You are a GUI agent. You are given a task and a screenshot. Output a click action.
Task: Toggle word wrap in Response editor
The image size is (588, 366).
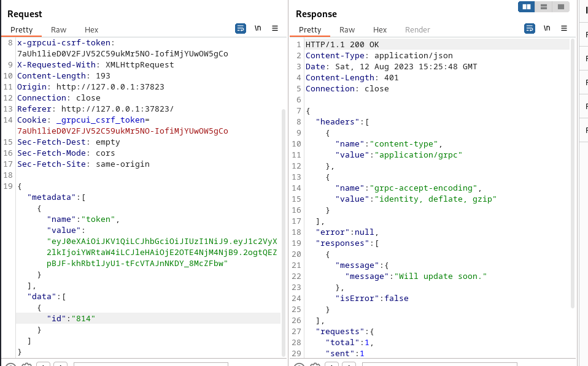coord(530,28)
